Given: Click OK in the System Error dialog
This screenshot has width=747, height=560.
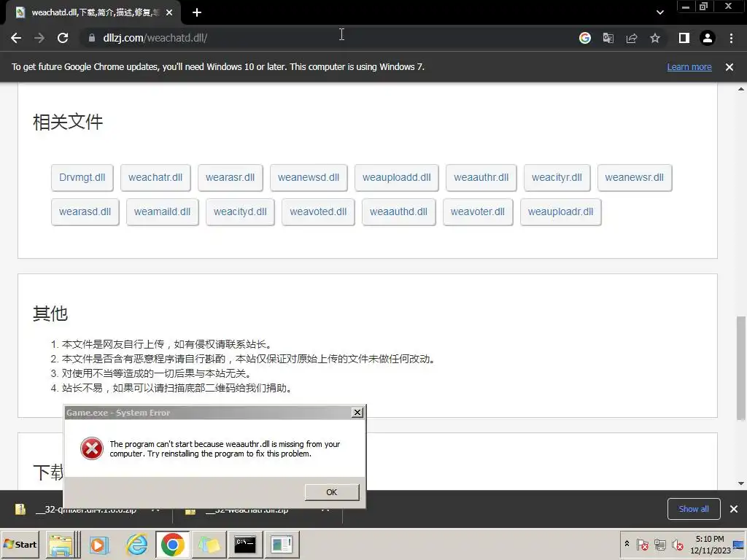Looking at the screenshot, I should pos(332,492).
